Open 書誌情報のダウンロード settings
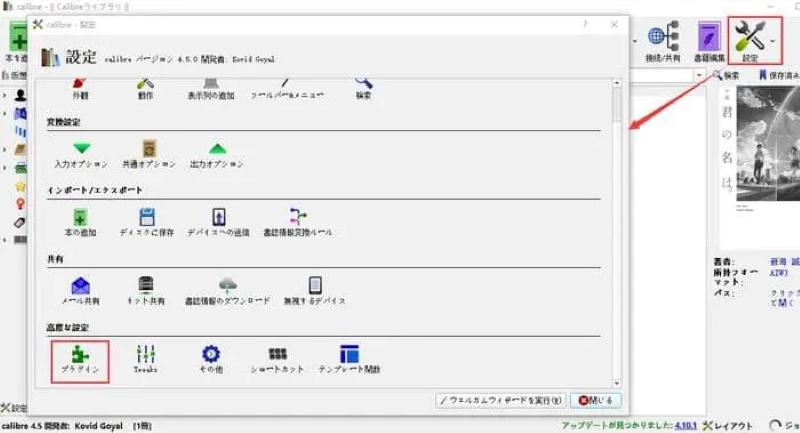The height and width of the screenshot is (433, 800). 227,291
